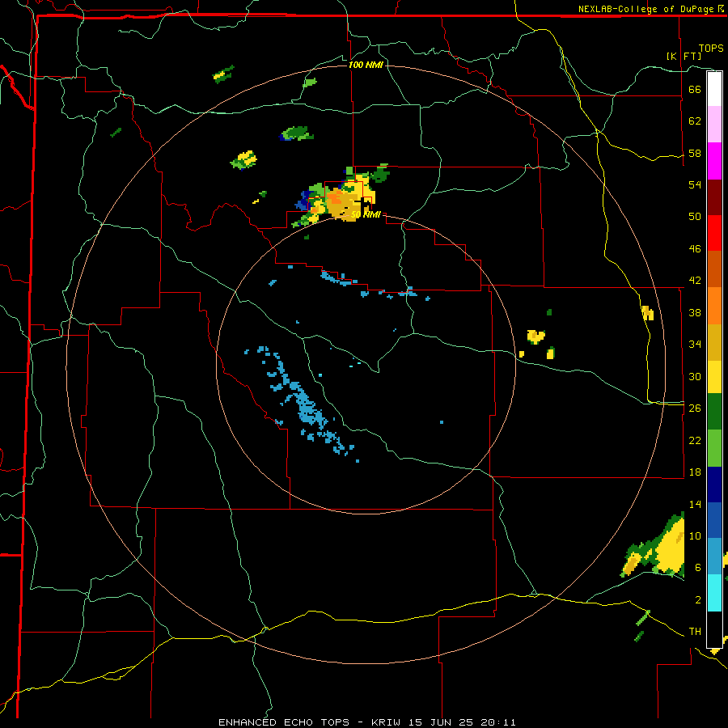Click the "14" legend value
Image resolution: width=728 pixels, height=728 pixels.
coord(695,504)
